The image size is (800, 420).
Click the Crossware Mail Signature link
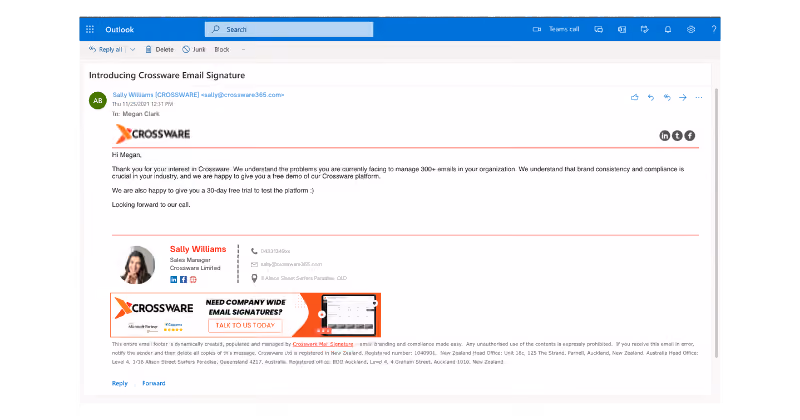pos(323,344)
